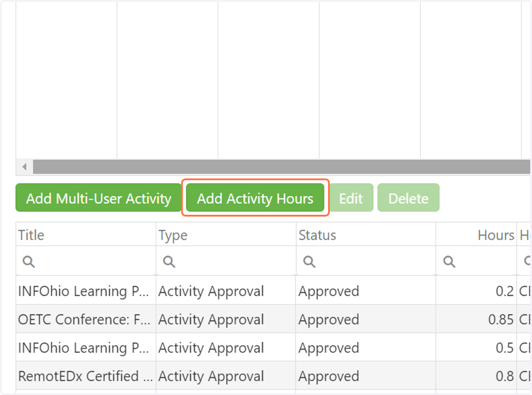Click Approved status in the RemotEDx row

tap(329, 376)
